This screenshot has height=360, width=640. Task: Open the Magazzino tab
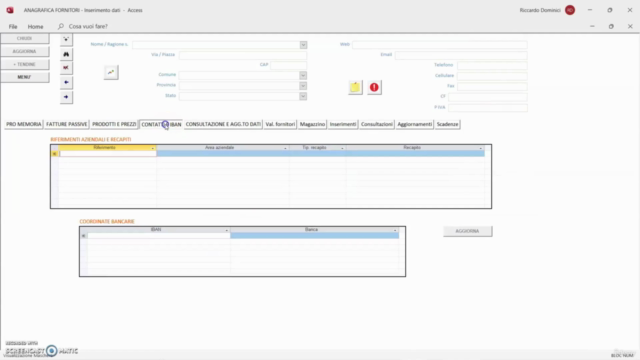coord(312,124)
